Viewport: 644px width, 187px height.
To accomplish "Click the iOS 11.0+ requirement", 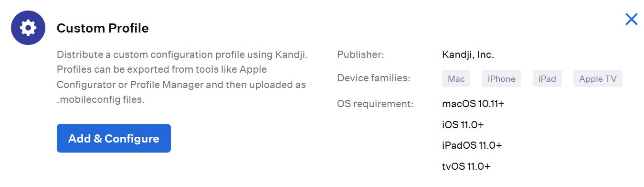I will [x=463, y=124].
